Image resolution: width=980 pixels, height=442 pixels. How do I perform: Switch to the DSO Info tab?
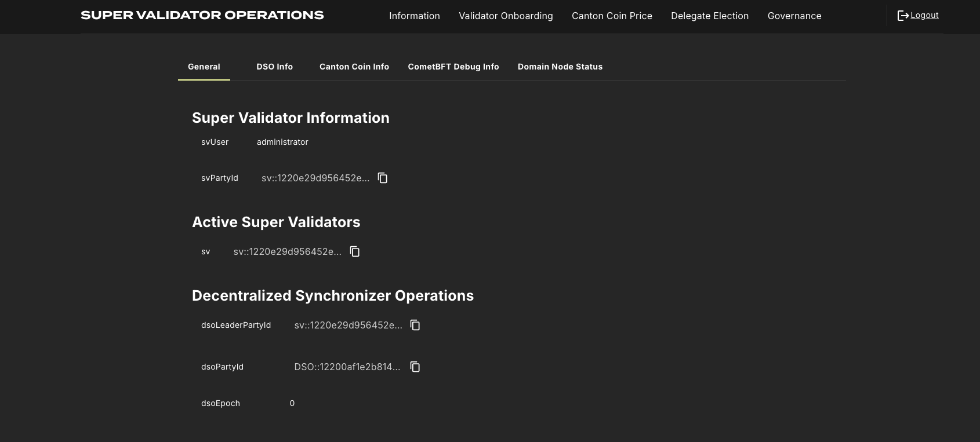(x=274, y=67)
